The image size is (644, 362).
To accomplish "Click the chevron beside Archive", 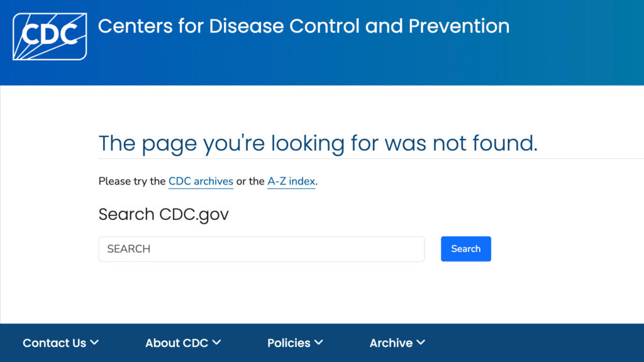I will coord(421,343).
